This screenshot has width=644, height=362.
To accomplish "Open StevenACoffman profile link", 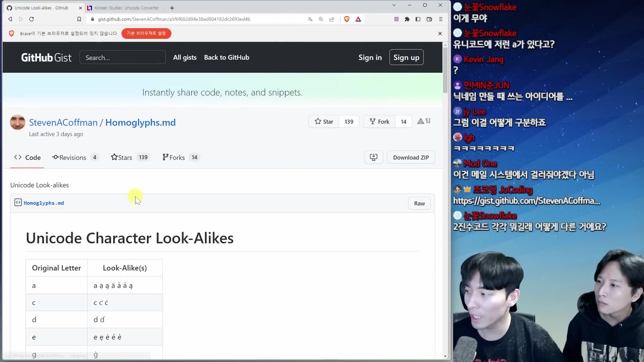I will coord(63,123).
